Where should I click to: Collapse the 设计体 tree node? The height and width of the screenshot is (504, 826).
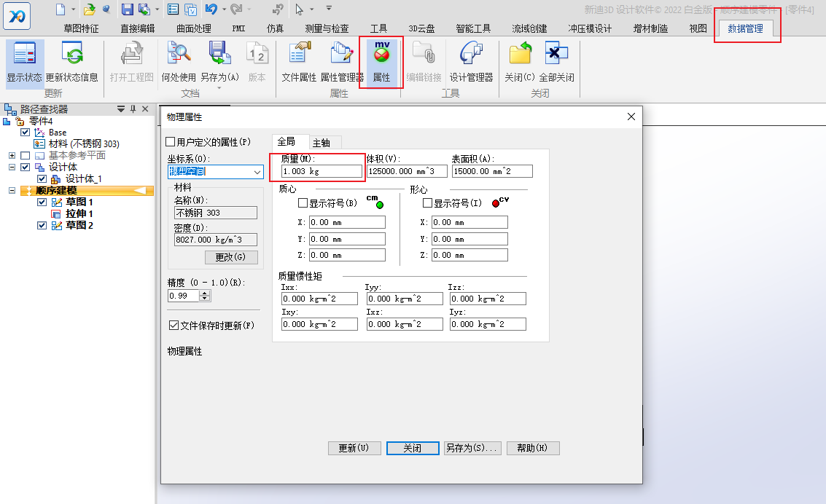[12, 168]
